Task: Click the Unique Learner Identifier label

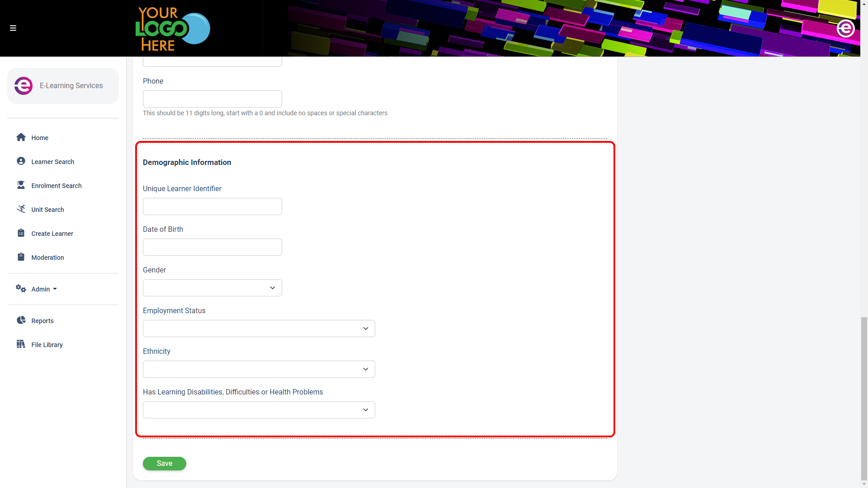Action: [x=182, y=188]
